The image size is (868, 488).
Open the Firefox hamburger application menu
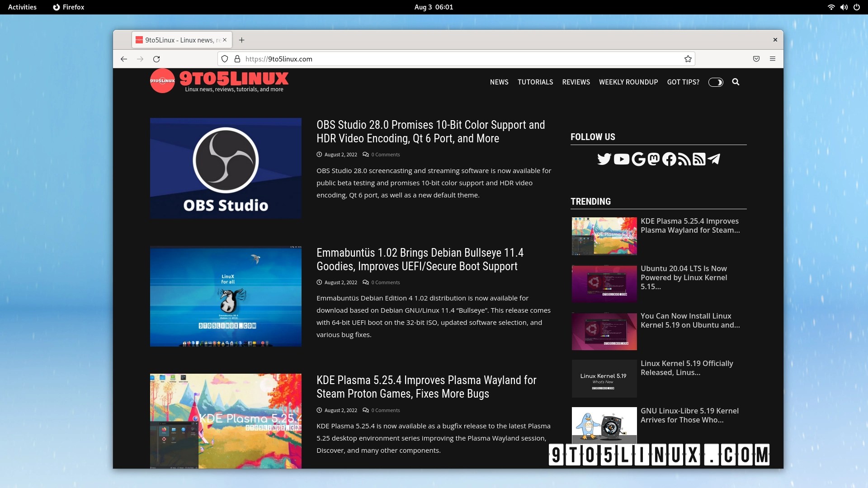(772, 59)
